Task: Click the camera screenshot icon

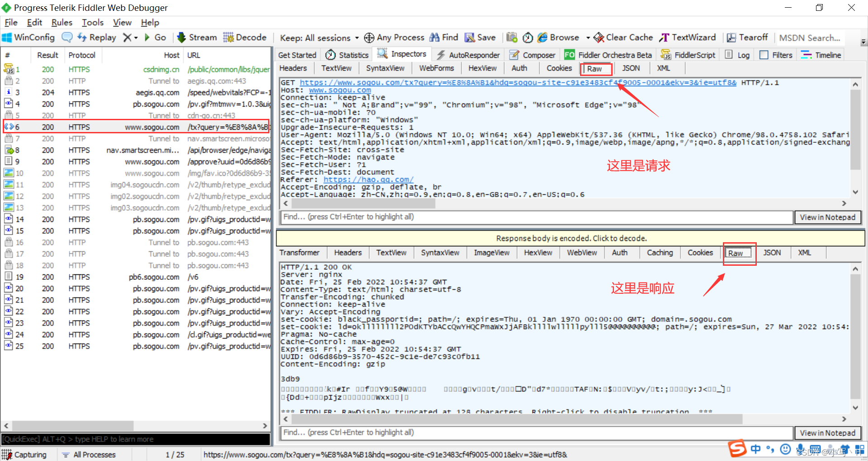Action: [512, 38]
